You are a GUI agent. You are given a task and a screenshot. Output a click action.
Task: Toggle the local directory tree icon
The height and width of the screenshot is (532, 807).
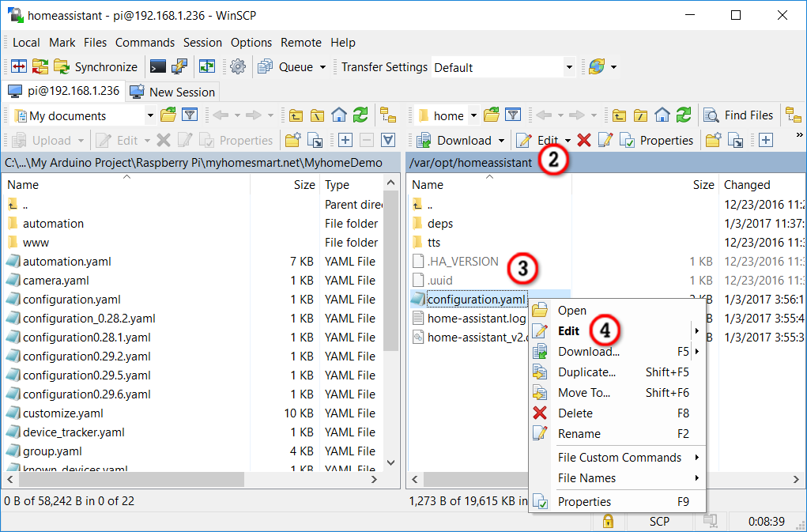pos(388,115)
